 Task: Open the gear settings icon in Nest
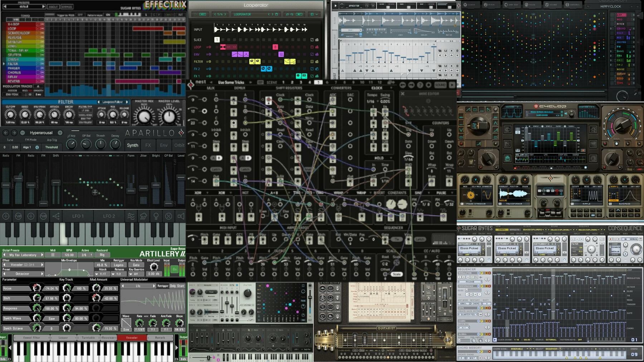click(x=429, y=85)
